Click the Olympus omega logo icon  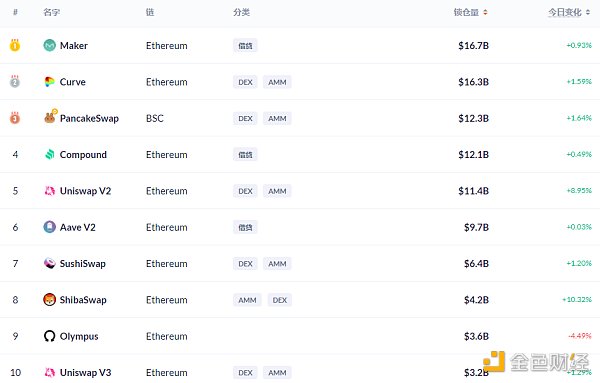point(49,336)
